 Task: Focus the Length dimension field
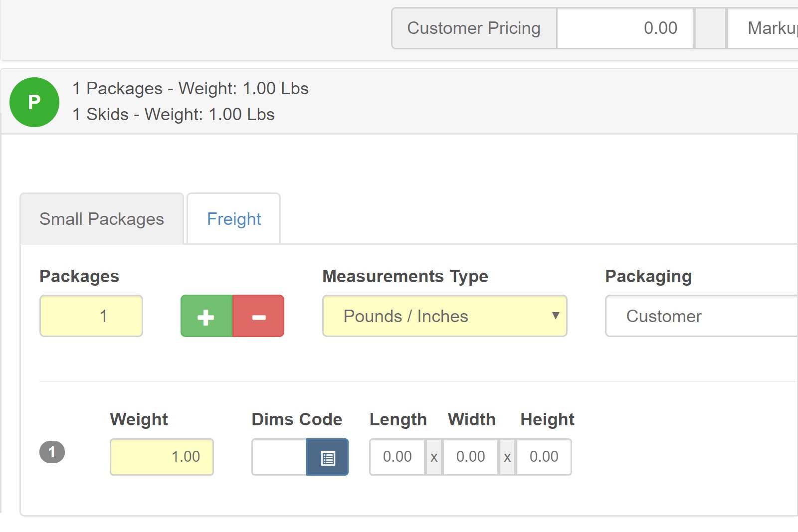[x=397, y=457]
